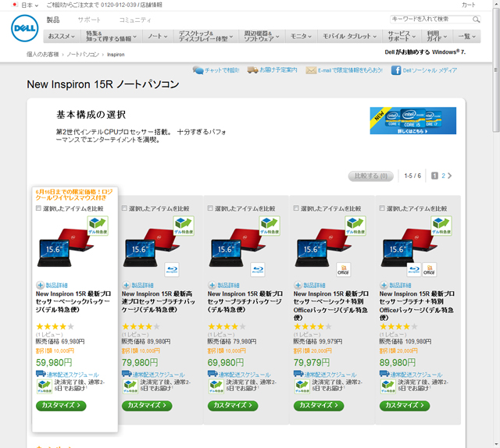This screenshot has width=500, height=448.
Task: Click the 店舗情報 link at top
Action: tap(151, 5)
